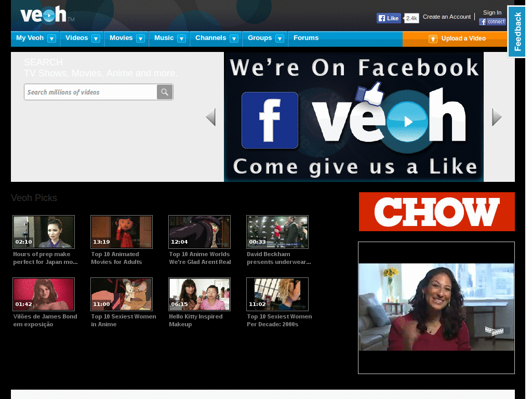The image size is (532, 399).
Task: Open the 11:02 Per Decade 2000s thumbnail
Action: [277, 294]
